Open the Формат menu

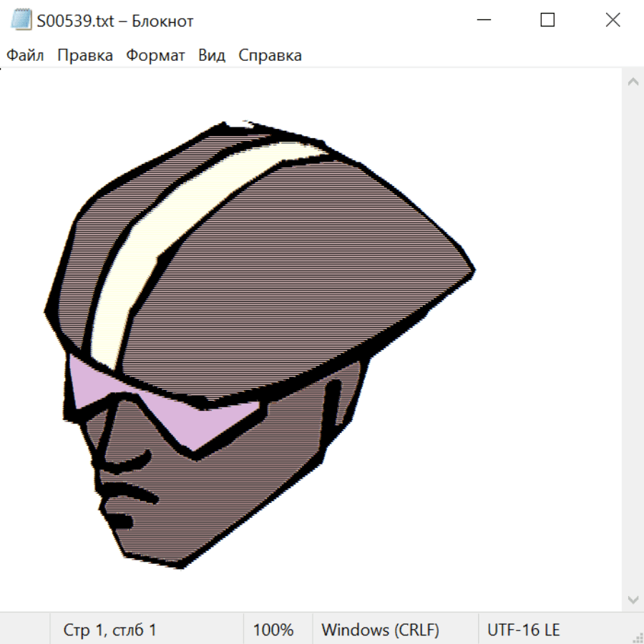[155, 56]
